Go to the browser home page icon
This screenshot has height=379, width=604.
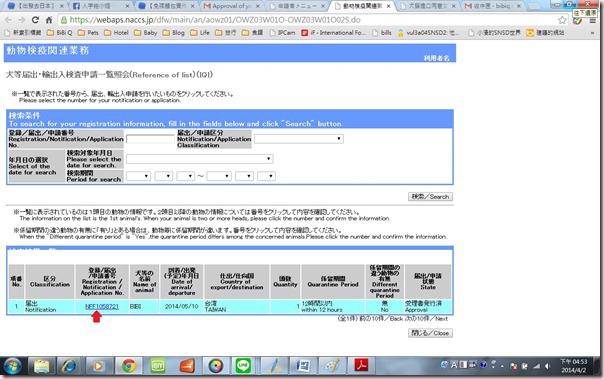[x=49, y=20]
